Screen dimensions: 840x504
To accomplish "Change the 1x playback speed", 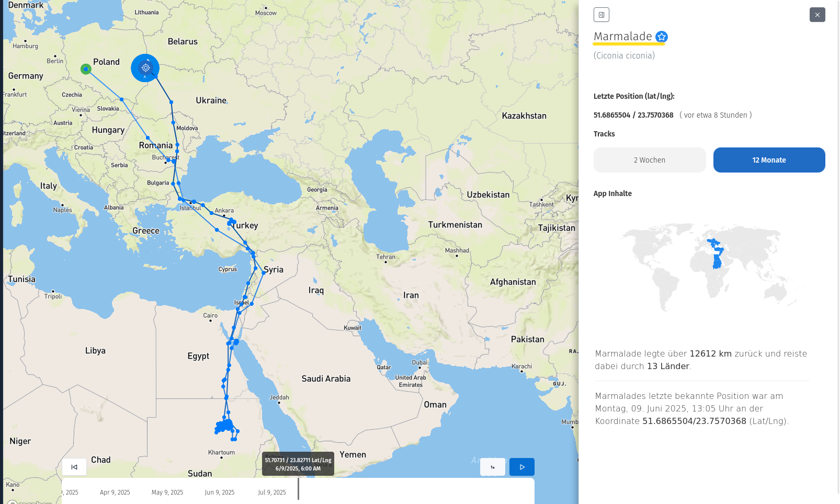I will pos(493,467).
